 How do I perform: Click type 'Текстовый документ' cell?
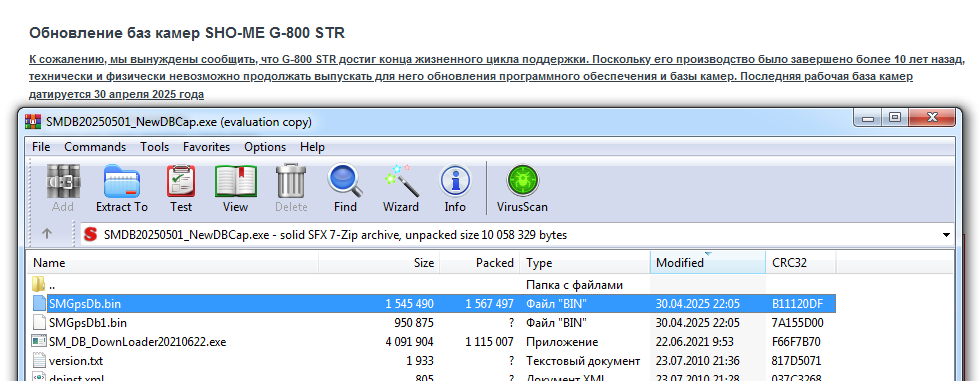pyautogui.click(x=583, y=361)
